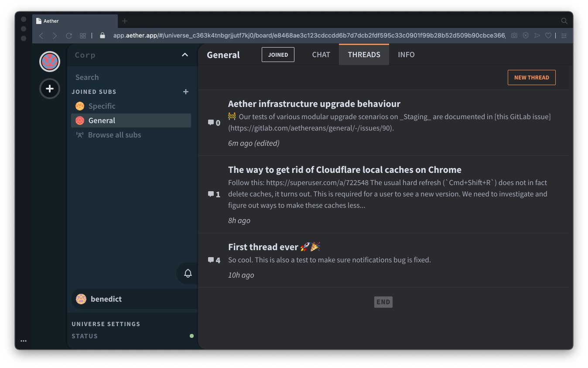Toggle the Joined button

pyautogui.click(x=278, y=55)
